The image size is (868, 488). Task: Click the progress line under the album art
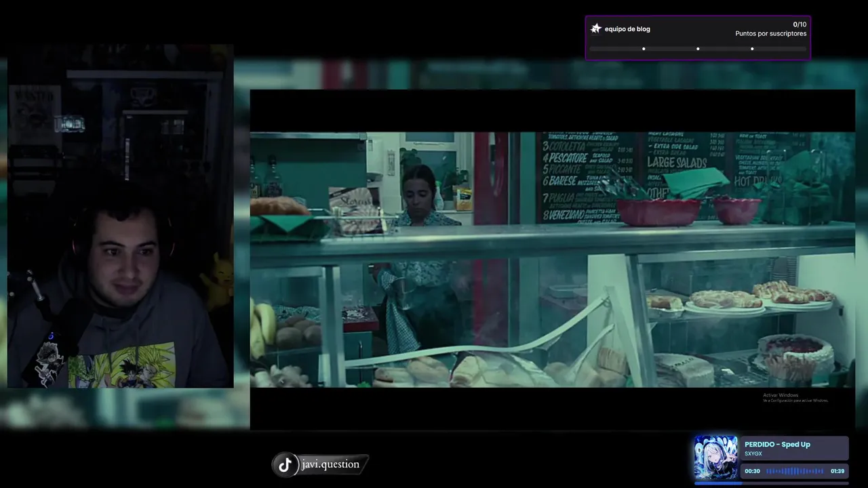772,483
